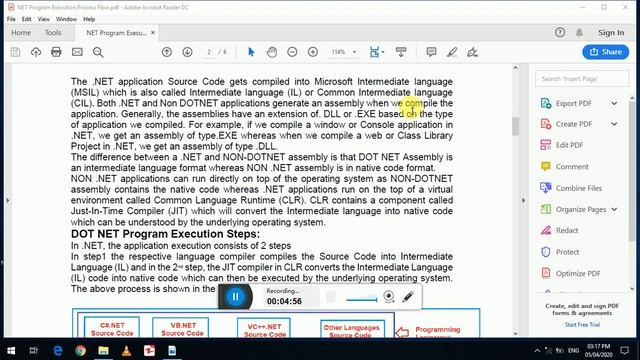Open the Help menu

89,19
